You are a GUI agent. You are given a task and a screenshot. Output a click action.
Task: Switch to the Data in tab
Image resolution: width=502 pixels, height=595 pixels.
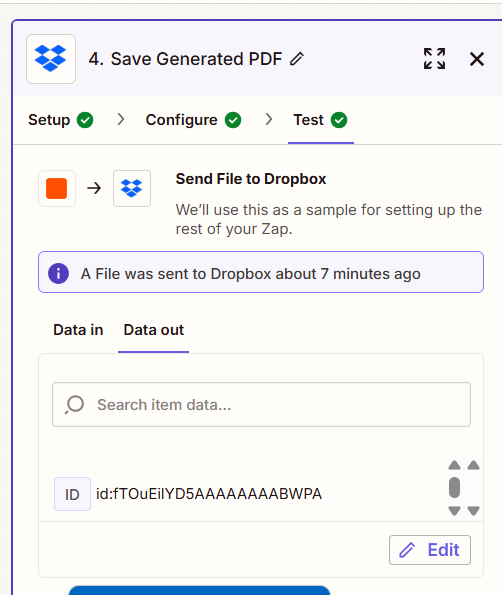[78, 330]
